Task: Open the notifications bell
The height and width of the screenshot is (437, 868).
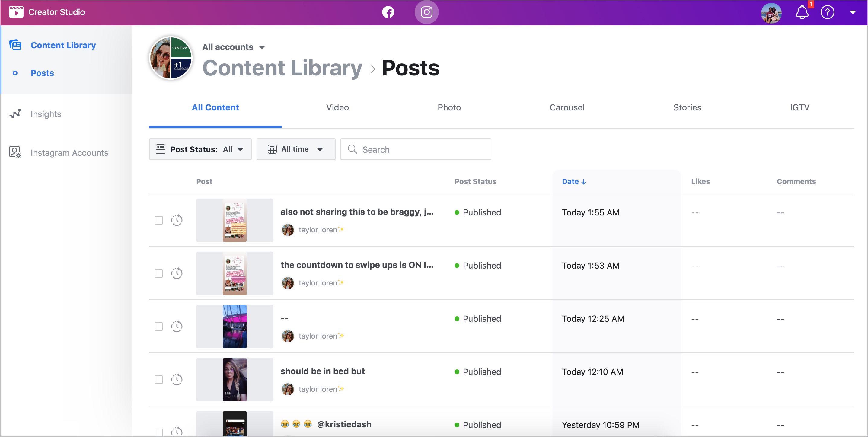Action: 802,12
